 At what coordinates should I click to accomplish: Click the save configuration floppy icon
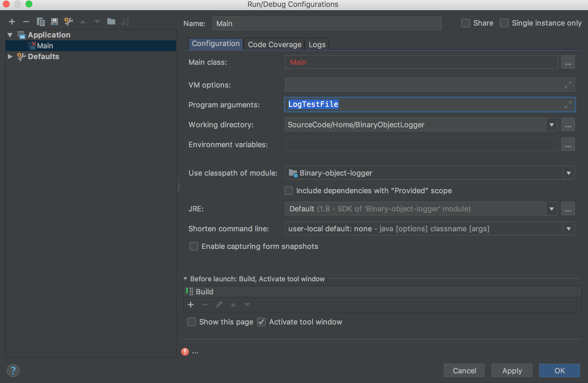tap(54, 22)
